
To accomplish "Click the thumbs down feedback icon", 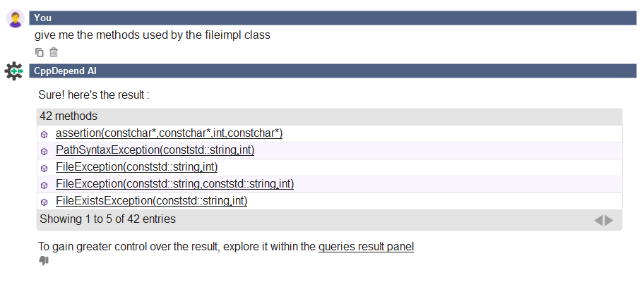I will 44,261.
